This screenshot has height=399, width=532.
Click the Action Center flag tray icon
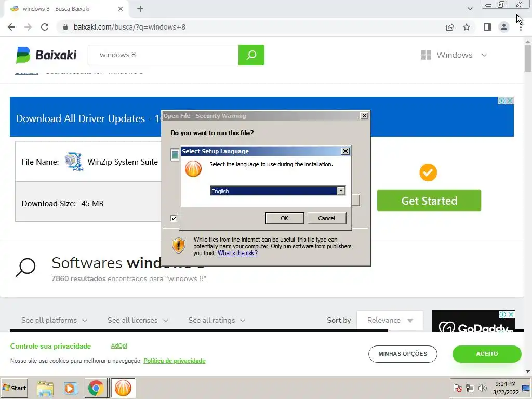[458, 388]
